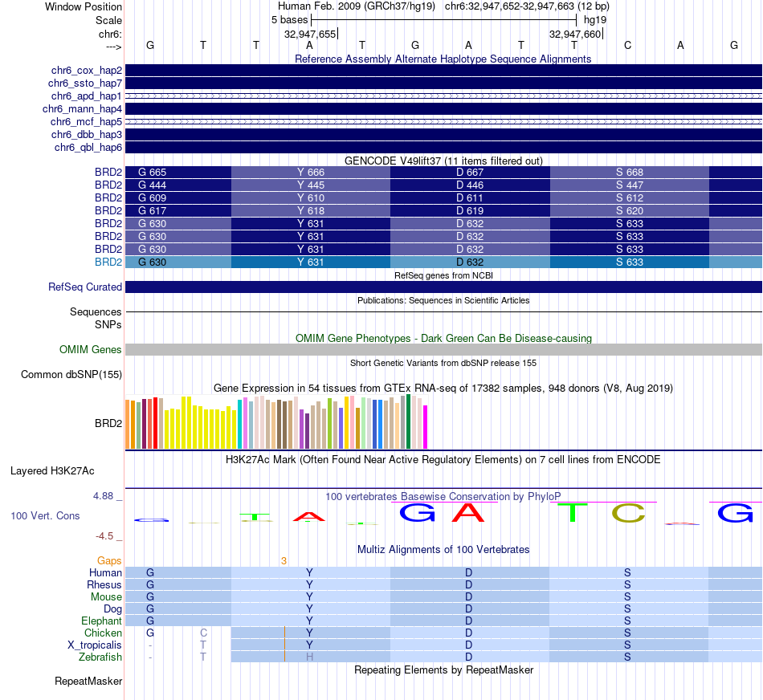Select codon G 444 in BRD2 row
This screenshot has height=700, width=763.
pyautogui.click(x=152, y=185)
